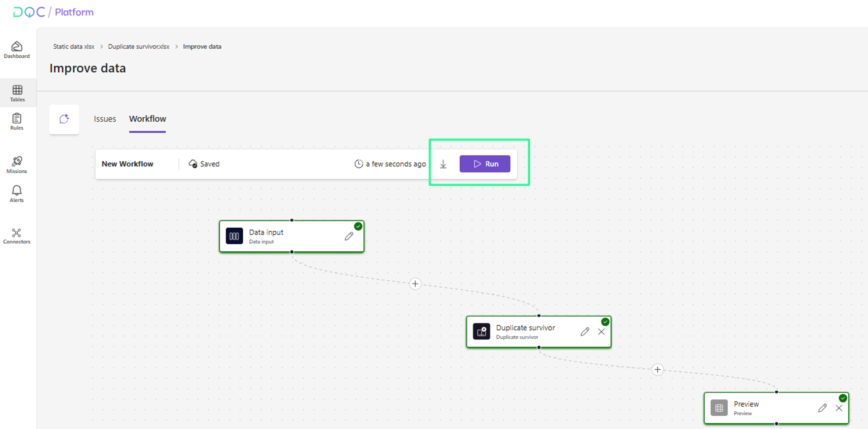Go to Rules in the sidebar
The width and height of the screenshot is (868, 429).
[17, 121]
